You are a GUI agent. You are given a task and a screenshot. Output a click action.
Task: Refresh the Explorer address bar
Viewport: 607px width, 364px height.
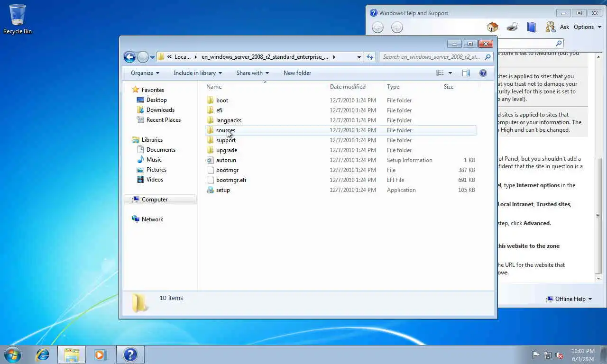(x=370, y=57)
